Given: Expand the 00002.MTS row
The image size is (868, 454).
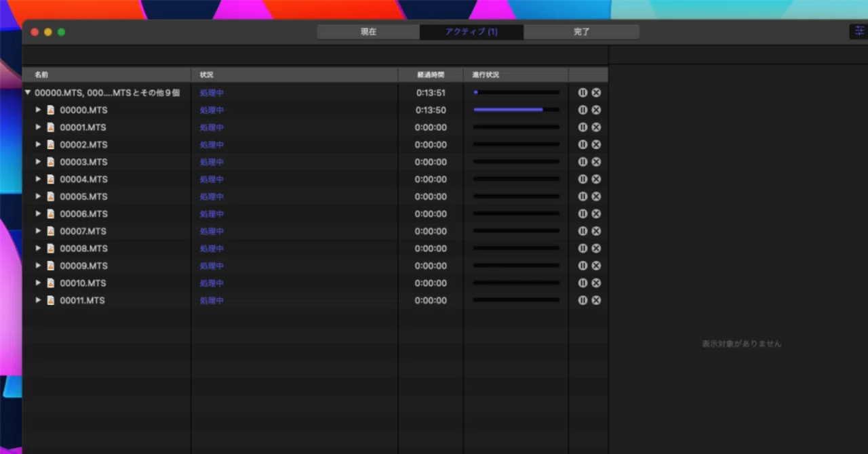Looking at the screenshot, I should coord(39,144).
